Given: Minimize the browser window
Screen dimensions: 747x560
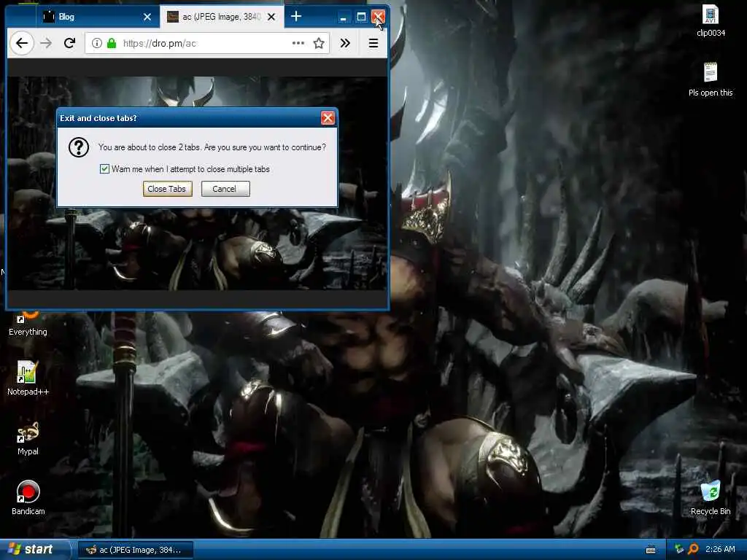Looking at the screenshot, I should [x=343, y=17].
